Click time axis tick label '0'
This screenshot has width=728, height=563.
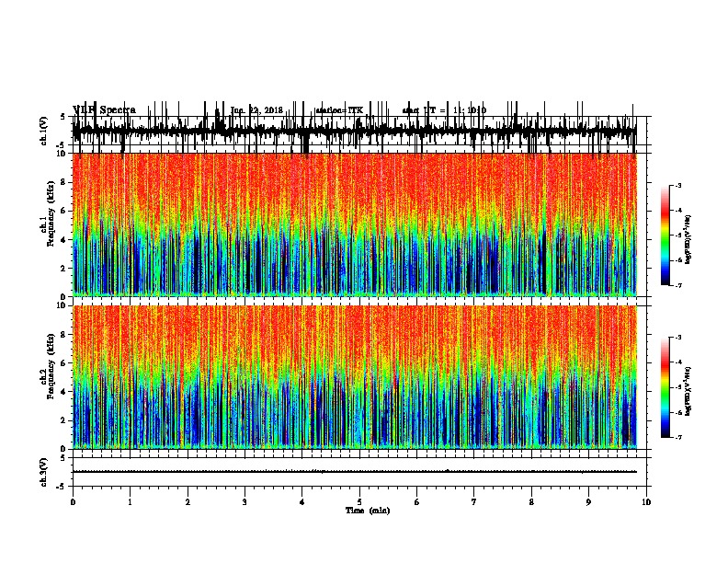click(73, 502)
